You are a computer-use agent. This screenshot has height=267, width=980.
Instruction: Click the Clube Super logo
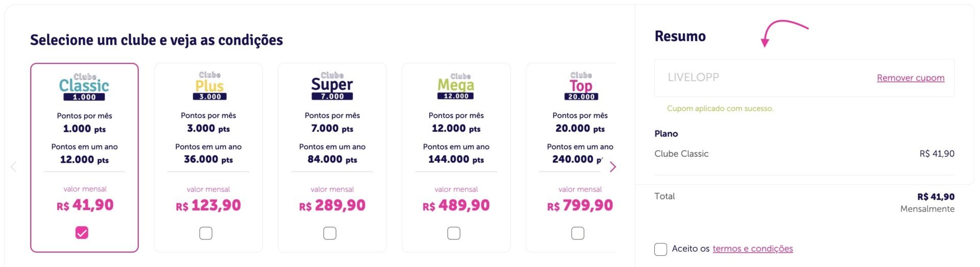pos(332,86)
